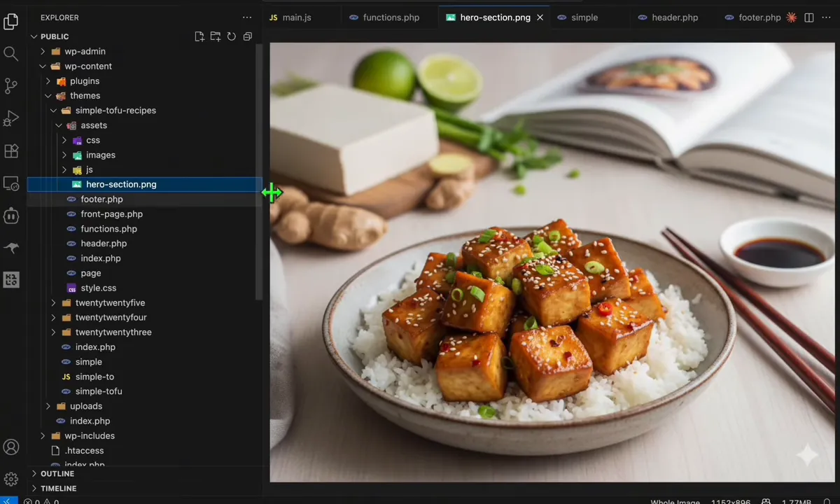The width and height of the screenshot is (840, 504).
Task: Open the simple-to JS file
Action: tap(145, 377)
